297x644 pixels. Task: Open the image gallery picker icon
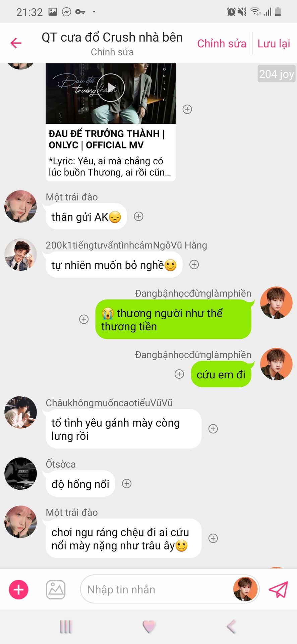(x=56, y=589)
